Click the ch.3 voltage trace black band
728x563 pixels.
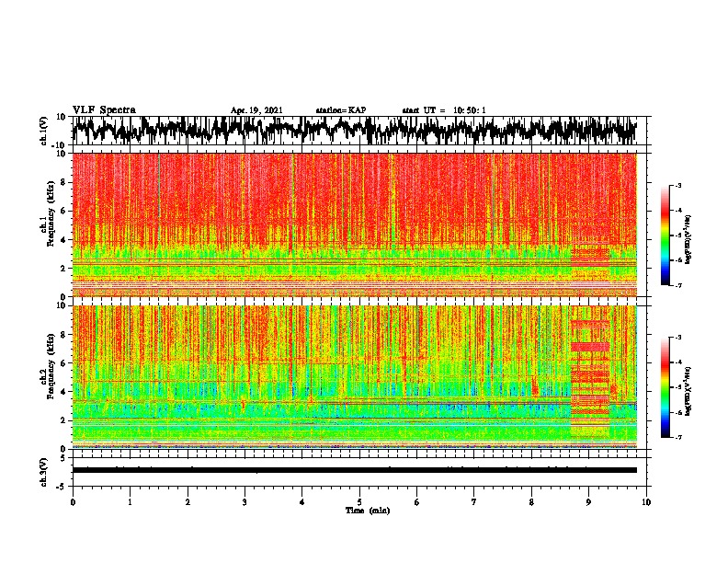[355, 470]
